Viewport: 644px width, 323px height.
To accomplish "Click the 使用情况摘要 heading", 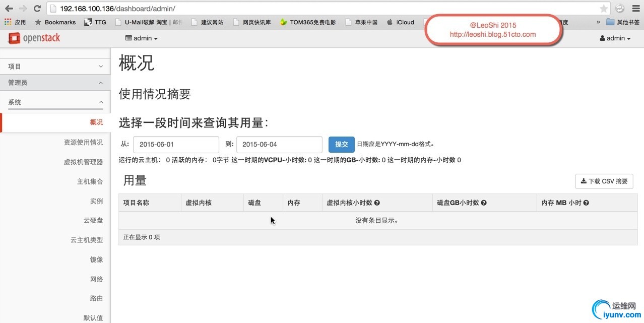I will (x=155, y=94).
